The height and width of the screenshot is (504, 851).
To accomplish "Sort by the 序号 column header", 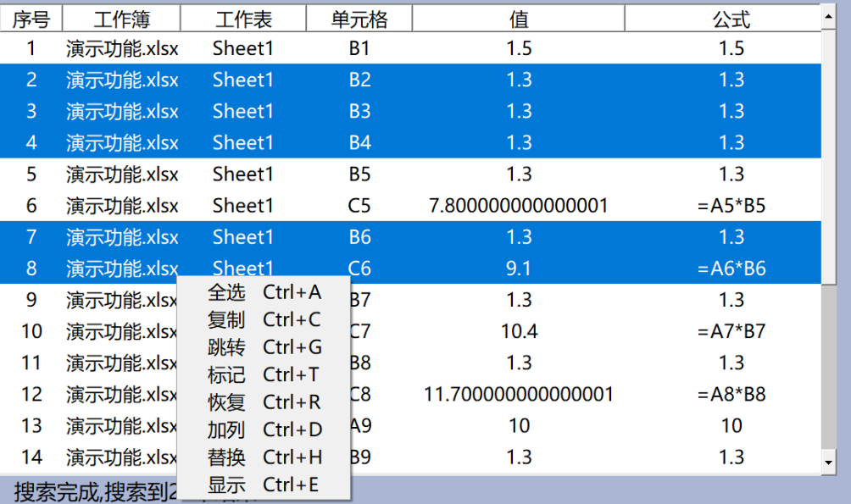I will click(31, 19).
